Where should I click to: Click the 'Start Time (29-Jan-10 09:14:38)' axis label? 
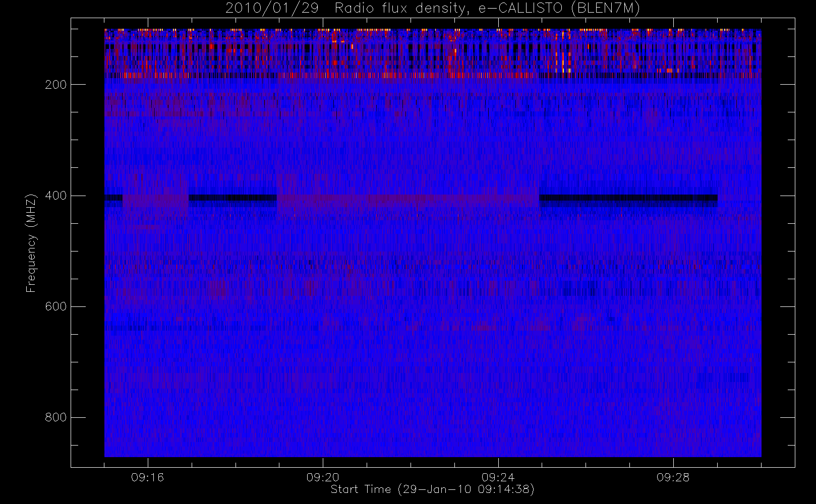coord(432,489)
